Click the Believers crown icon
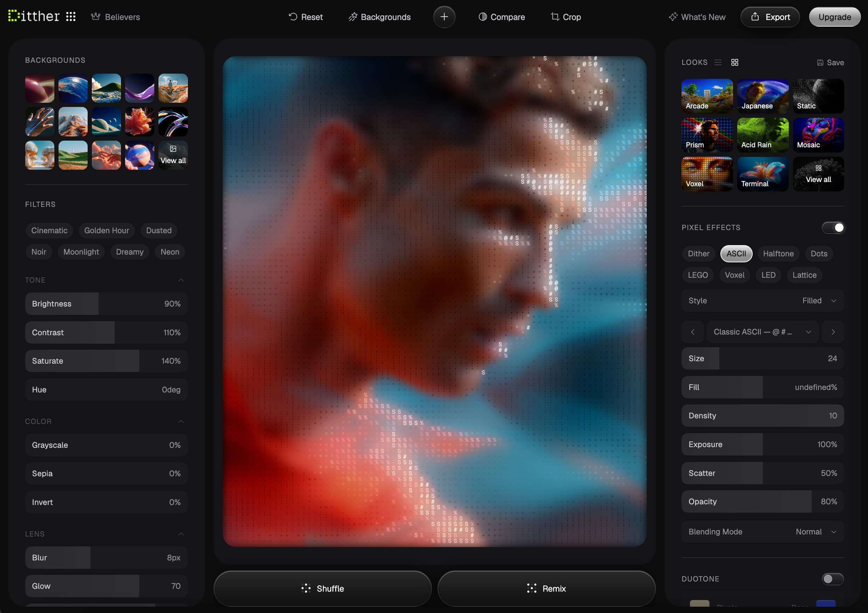 pyautogui.click(x=96, y=16)
